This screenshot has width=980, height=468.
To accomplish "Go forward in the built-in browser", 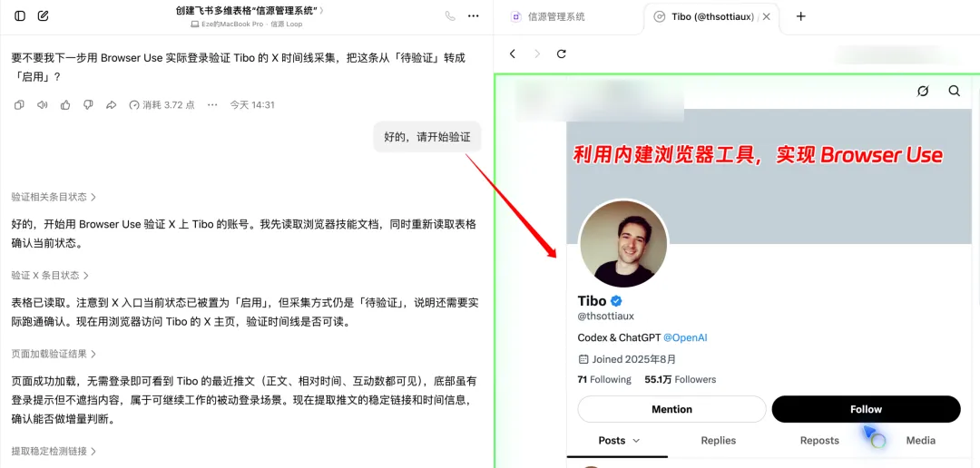I will (x=537, y=54).
